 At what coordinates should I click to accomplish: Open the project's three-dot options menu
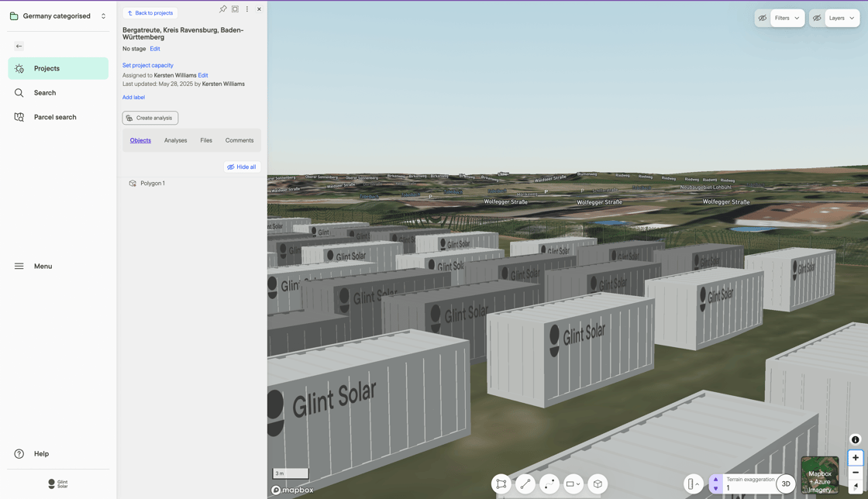[247, 9]
